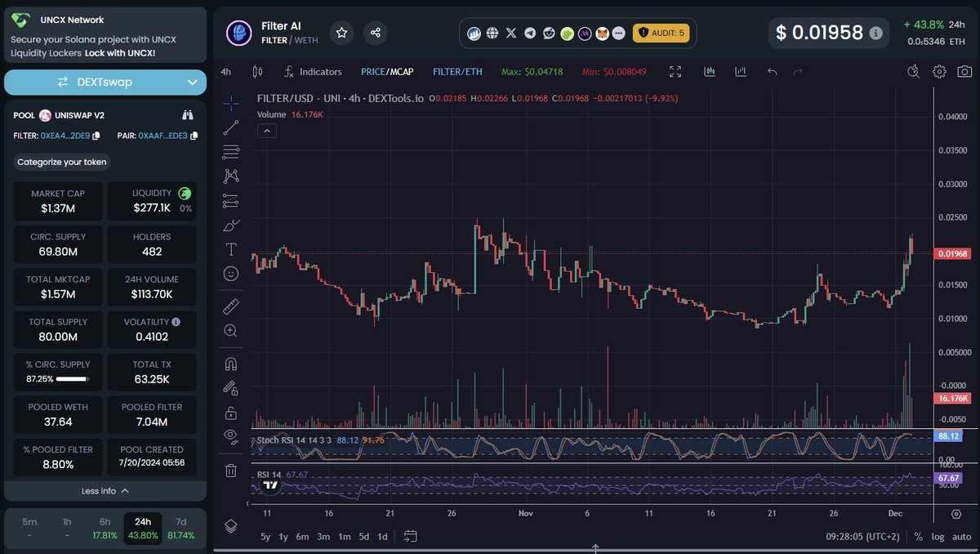
Task: Open the token website globe icon
Action: click(x=492, y=34)
